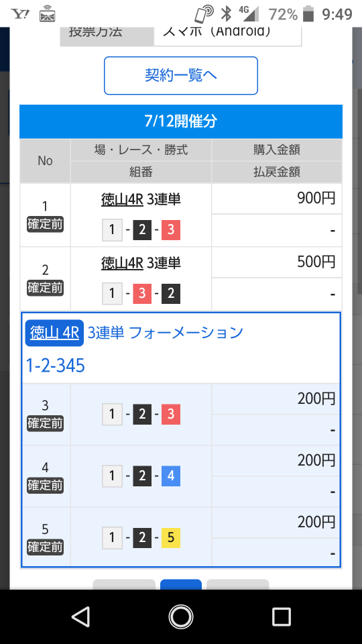
Task: Tap the battery icon in status bar
Action: [x=308, y=14]
